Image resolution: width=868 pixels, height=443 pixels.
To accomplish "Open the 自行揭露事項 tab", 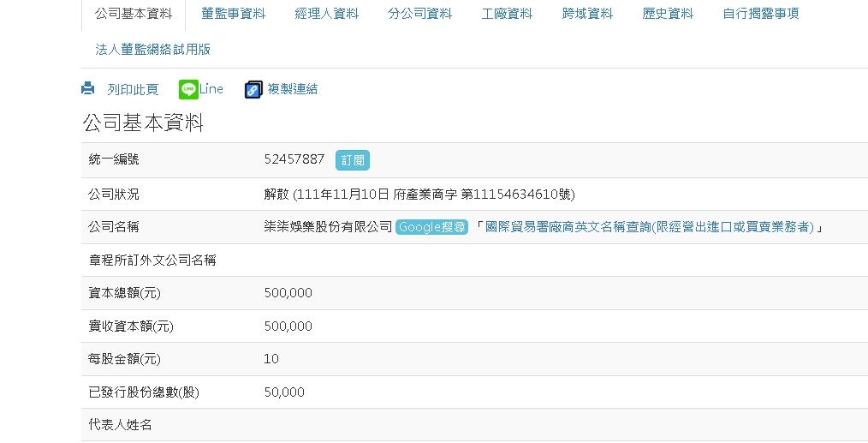I will 761,14.
